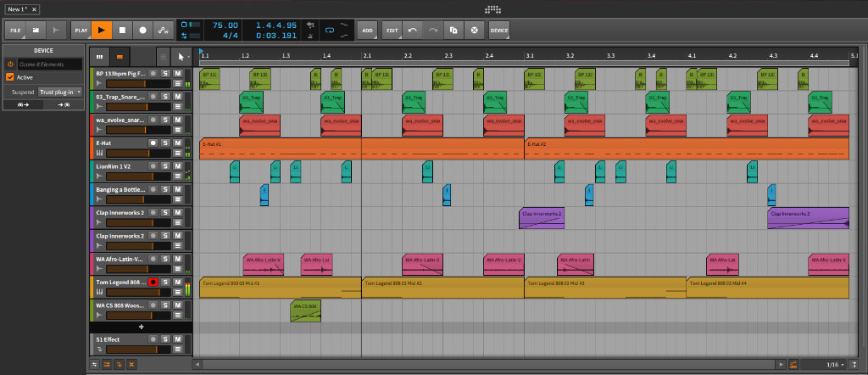
Task: Toggle the loop button in transport
Action: click(330, 30)
